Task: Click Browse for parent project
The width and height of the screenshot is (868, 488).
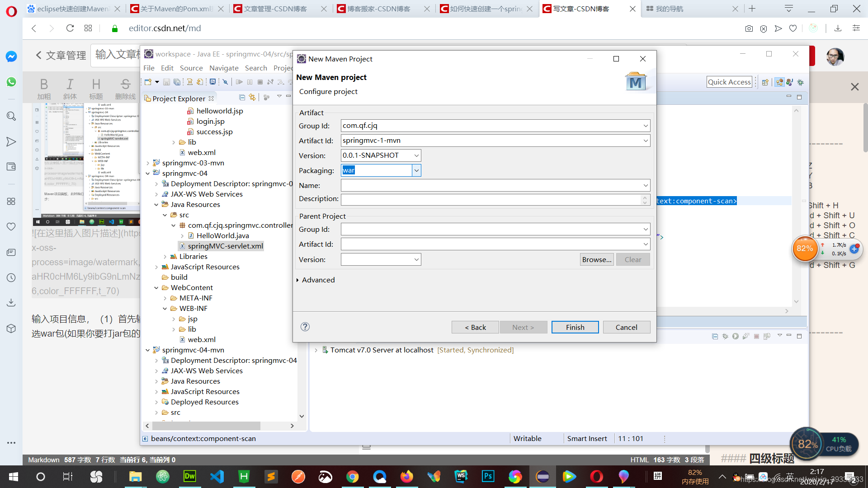Action: 597,259
